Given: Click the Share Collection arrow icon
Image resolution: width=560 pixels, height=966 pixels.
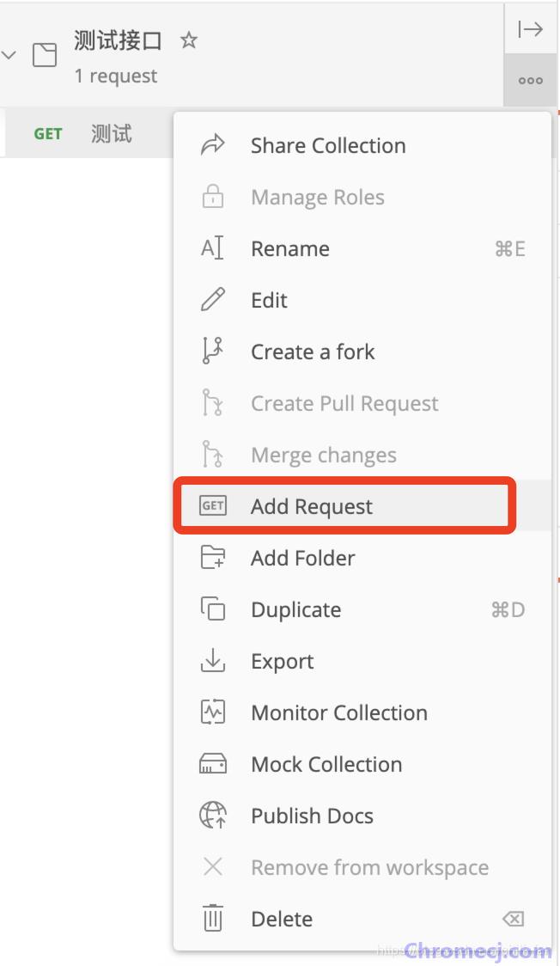Looking at the screenshot, I should click(x=213, y=145).
